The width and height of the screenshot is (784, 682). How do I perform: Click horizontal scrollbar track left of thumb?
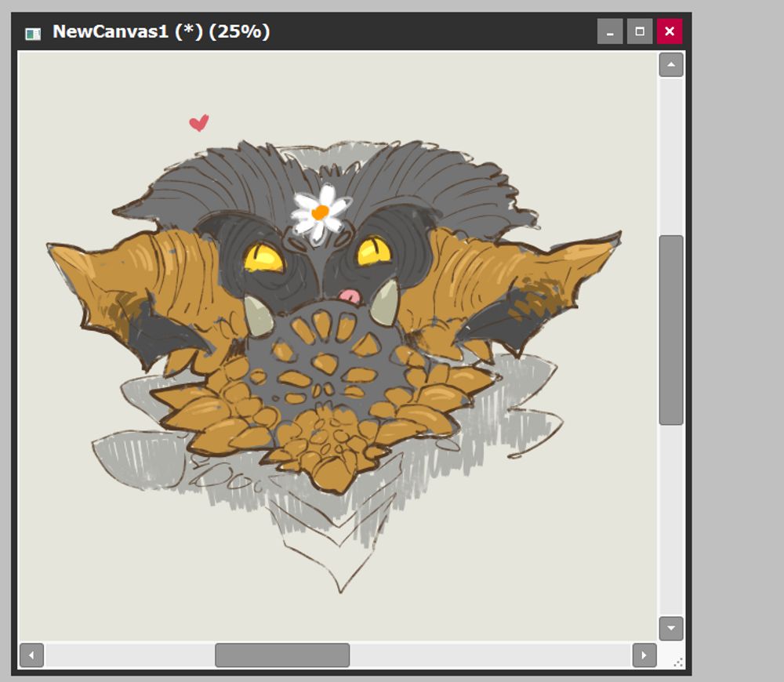[x=129, y=655]
